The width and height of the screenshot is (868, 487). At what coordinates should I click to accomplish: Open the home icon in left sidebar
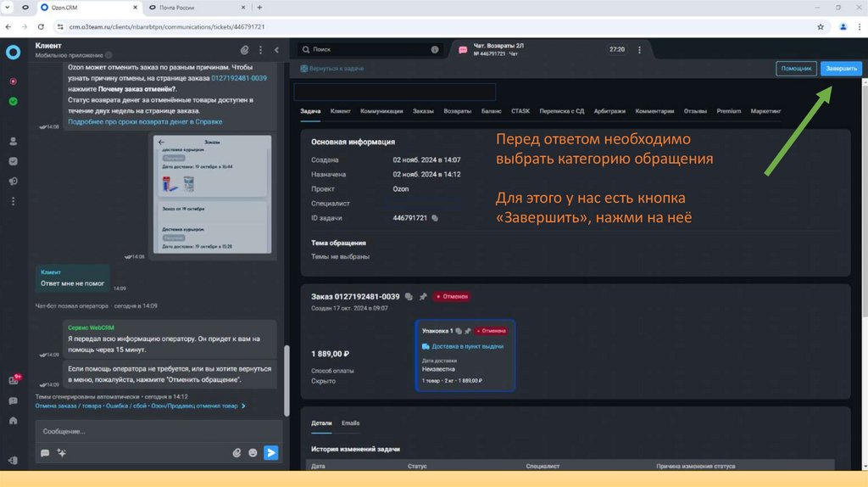(x=13, y=420)
